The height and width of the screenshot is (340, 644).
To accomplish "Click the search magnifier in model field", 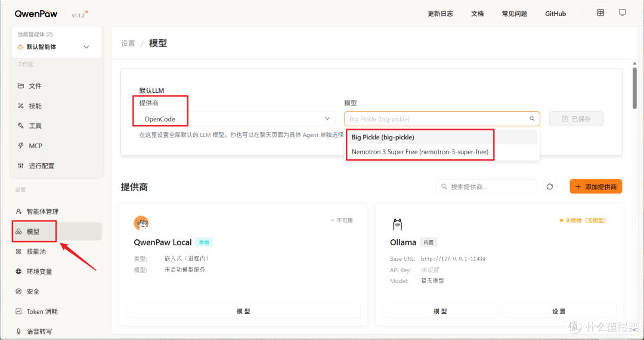I will click(532, 119).
